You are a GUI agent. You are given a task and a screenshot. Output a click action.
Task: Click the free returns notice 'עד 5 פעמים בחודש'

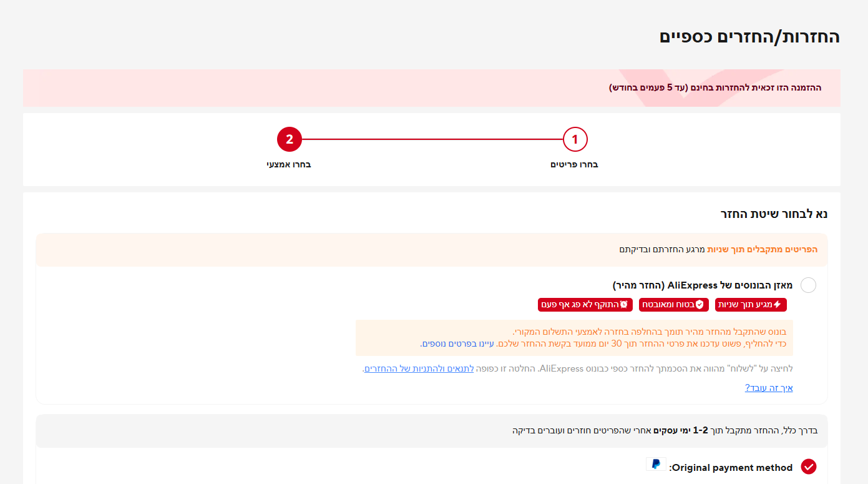(x=648, y=87)
